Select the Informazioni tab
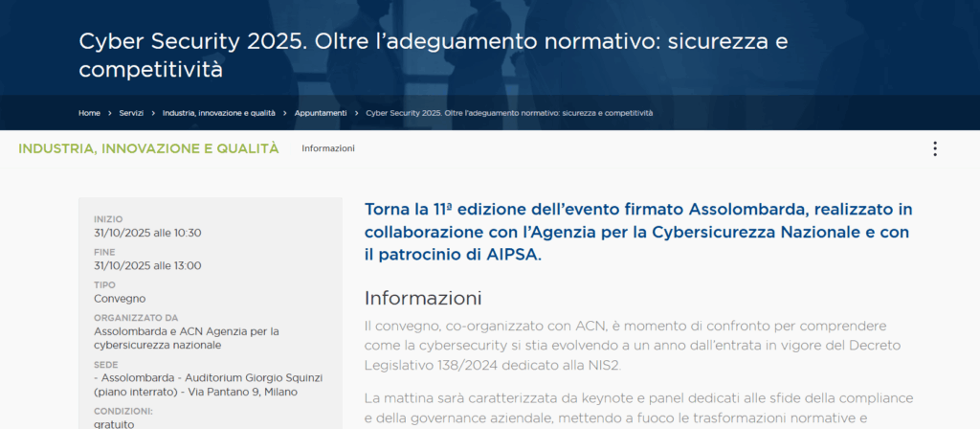The width and height of the screenshot is (980, 429). coord(328,148)
